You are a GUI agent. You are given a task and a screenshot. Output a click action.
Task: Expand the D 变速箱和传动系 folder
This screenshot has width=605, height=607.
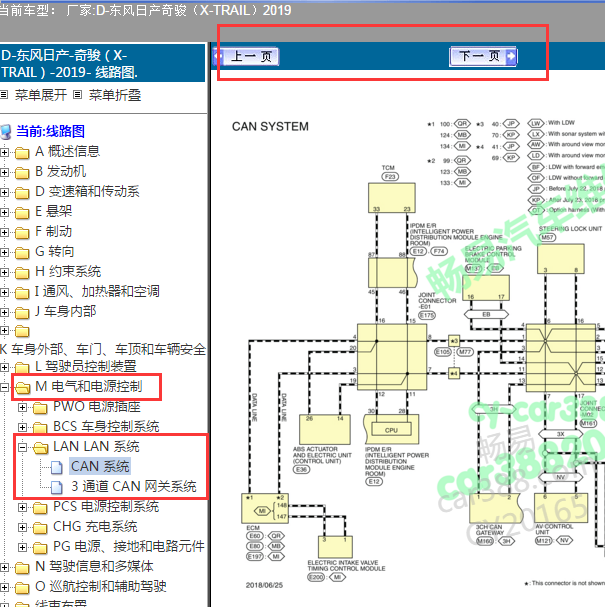click(4, 192)
